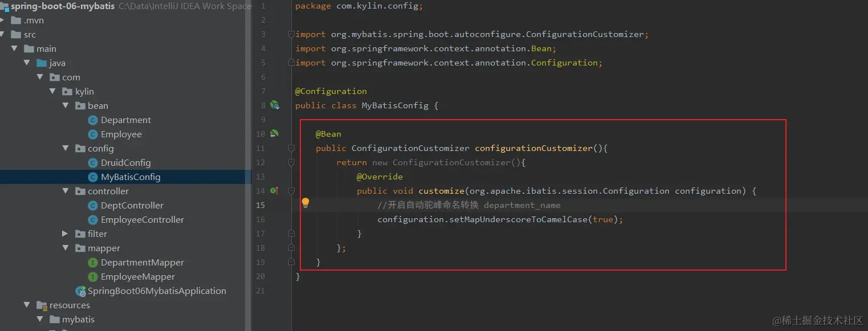Select MyBatisConfig in project tree

point(131,177)
